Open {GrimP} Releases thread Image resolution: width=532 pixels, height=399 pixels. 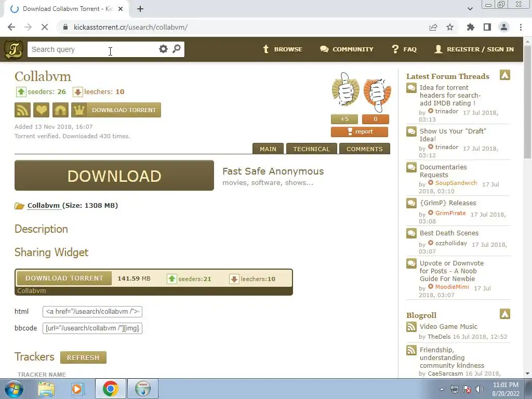[x=448, y=203]
